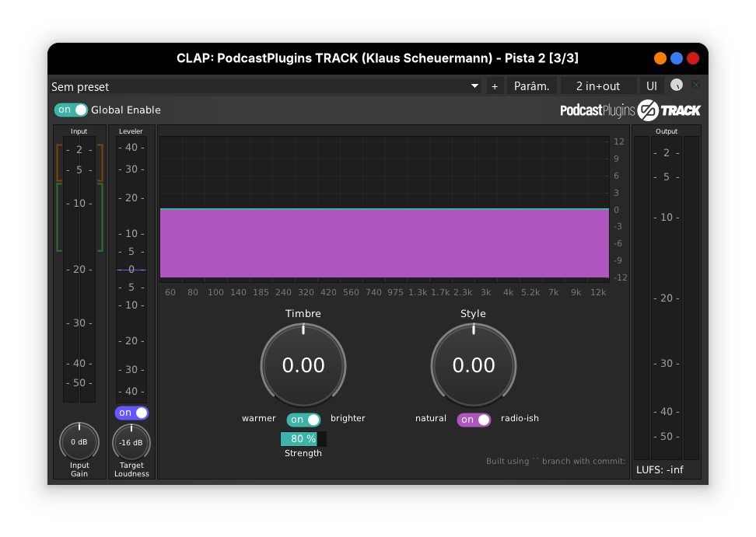This screenshot has width=756, height=537.
Task: Click the Style knob
Action: coord(474,365)
